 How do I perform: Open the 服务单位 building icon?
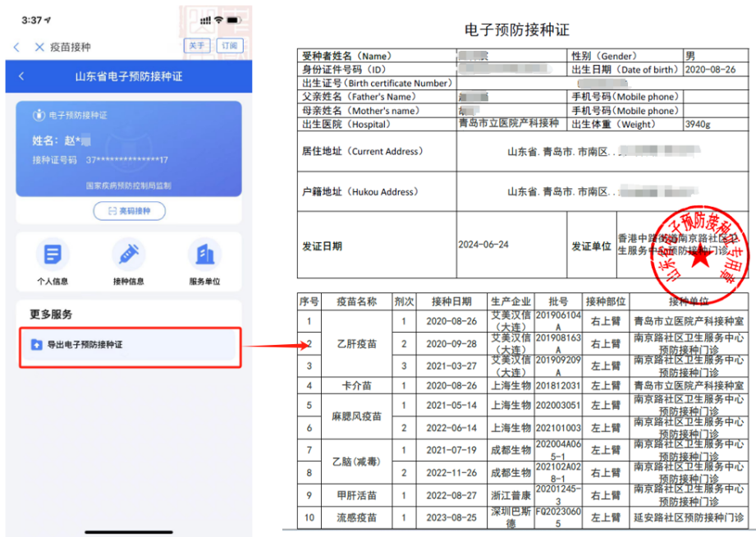tap(205, 255)
